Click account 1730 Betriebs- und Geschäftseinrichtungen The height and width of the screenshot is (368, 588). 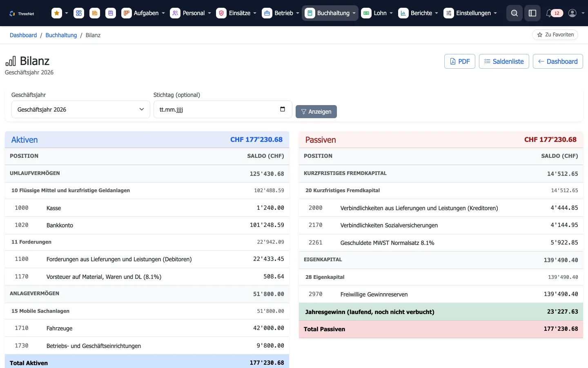tap(147, 346)
